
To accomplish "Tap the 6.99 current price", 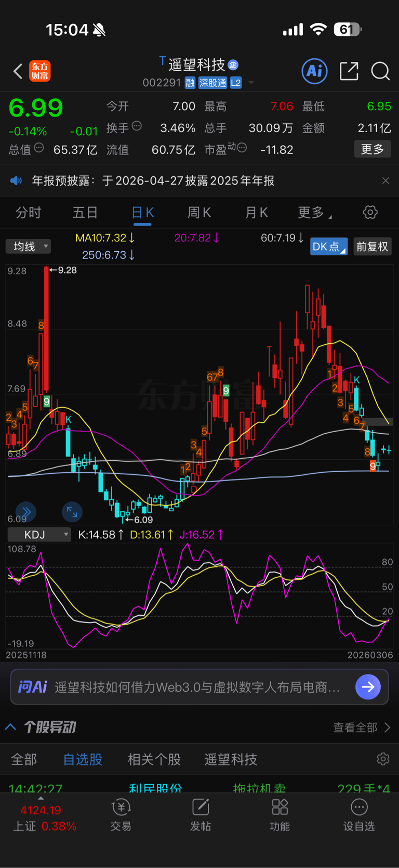I will tap(36, 108).
